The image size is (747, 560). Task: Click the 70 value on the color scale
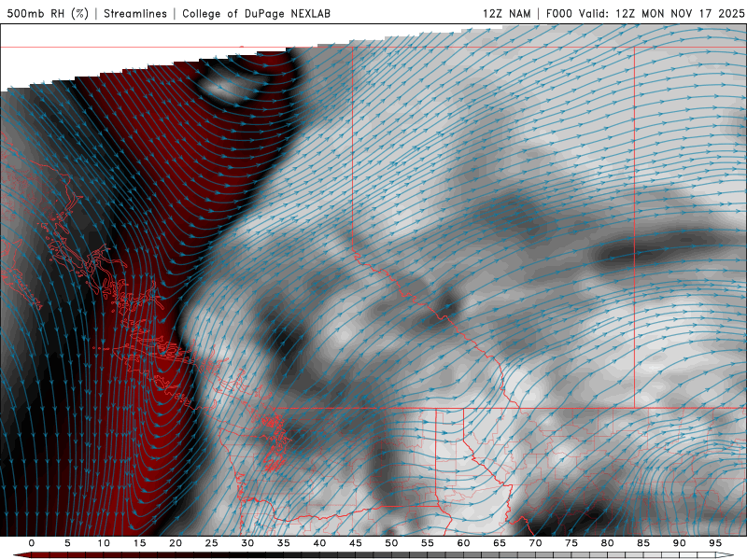[535, 543]
